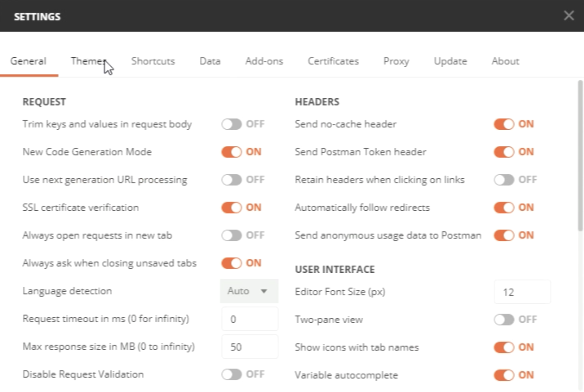Disable Send no-cache header toggle
The image size is (584, 392).
pyautogui.click(x=504, y=124)
